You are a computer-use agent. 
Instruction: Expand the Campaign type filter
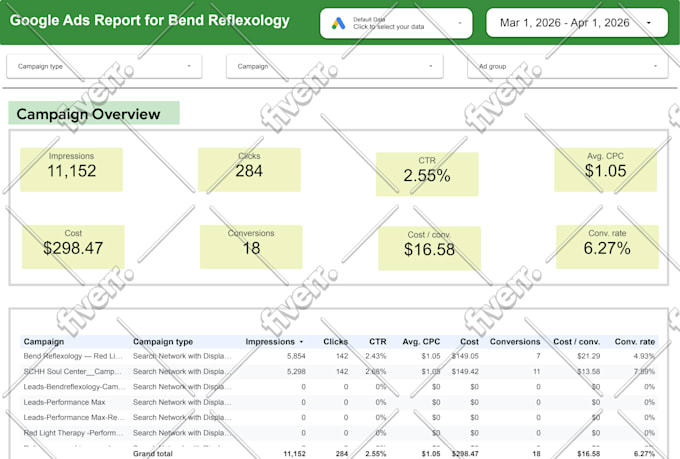tap(104, 66)
